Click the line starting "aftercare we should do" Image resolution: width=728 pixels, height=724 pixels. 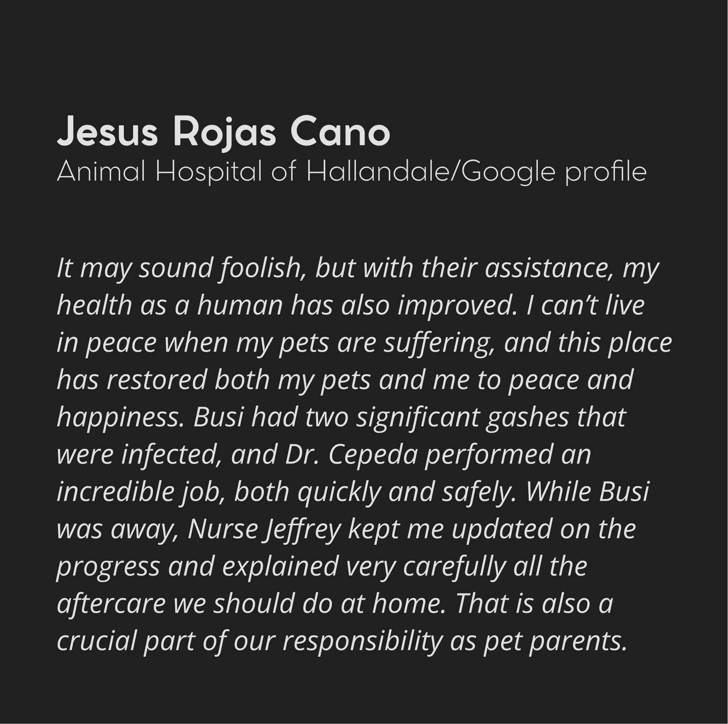click(x=334, y=603)
